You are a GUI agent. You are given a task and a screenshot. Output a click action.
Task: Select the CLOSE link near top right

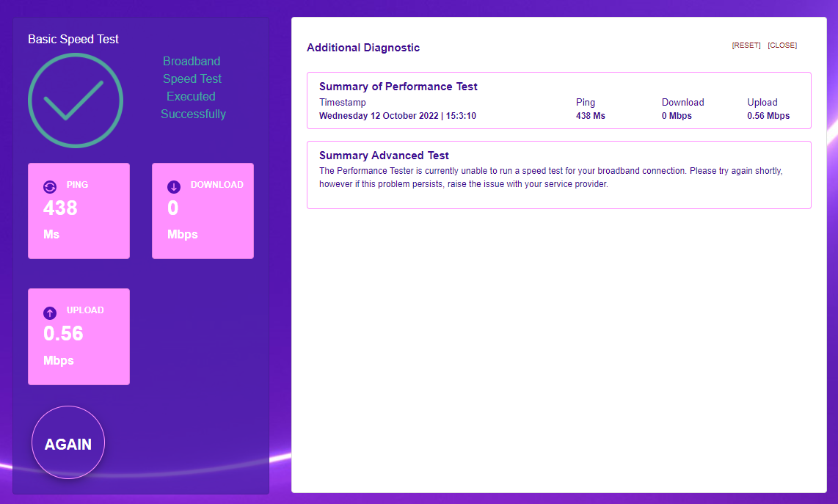click(x=782, y=45)
